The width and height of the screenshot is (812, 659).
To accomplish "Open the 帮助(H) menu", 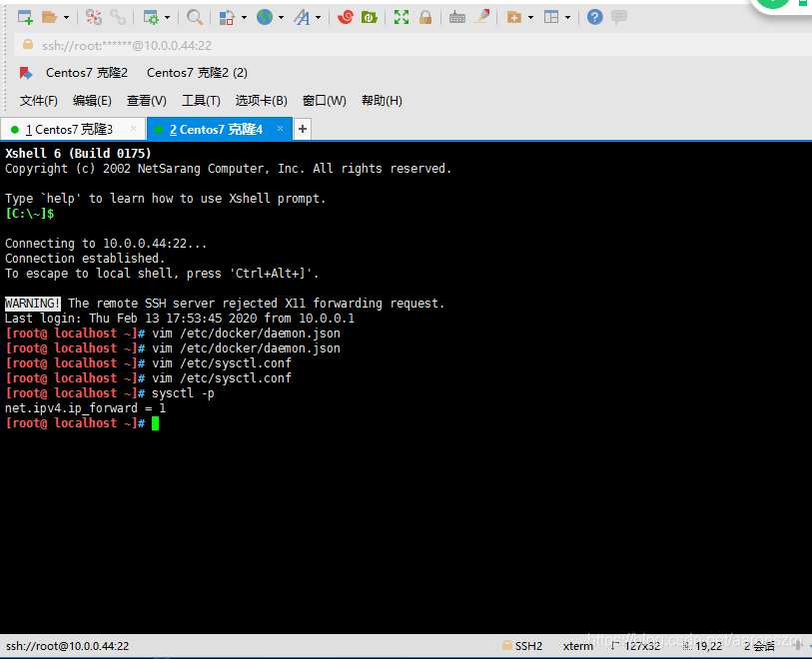I will pyautogui.click(x=382, y=101).
